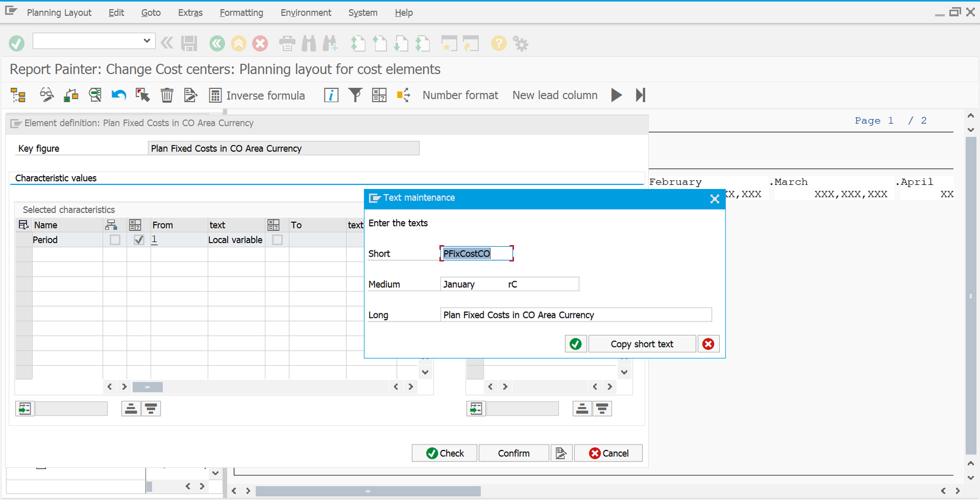Click the Short text input field
The height and width of the screenshot is (500, 980).
(x=477, y=253)
